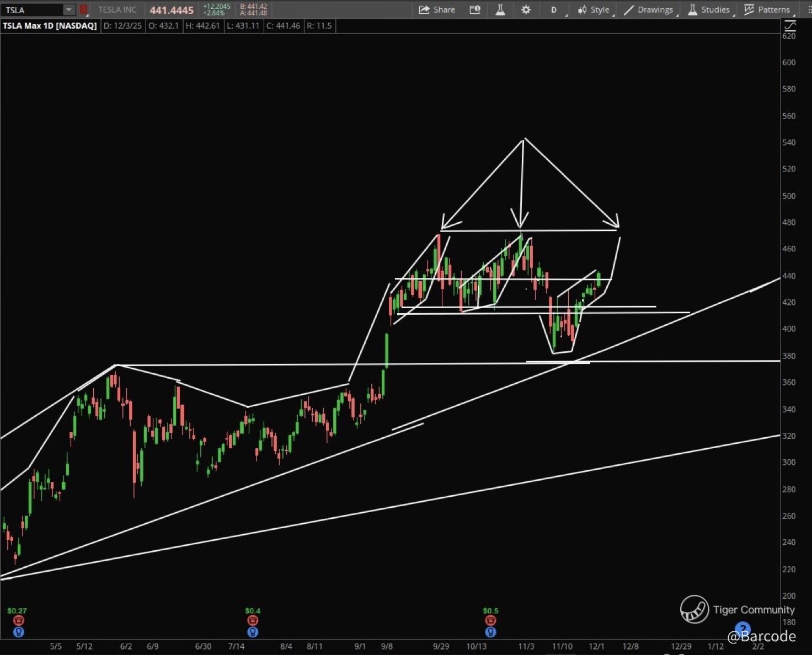This screenshot has width=812, height=655.
Task: Click the high value H: 442.61
Action: (x=202, y=26)
